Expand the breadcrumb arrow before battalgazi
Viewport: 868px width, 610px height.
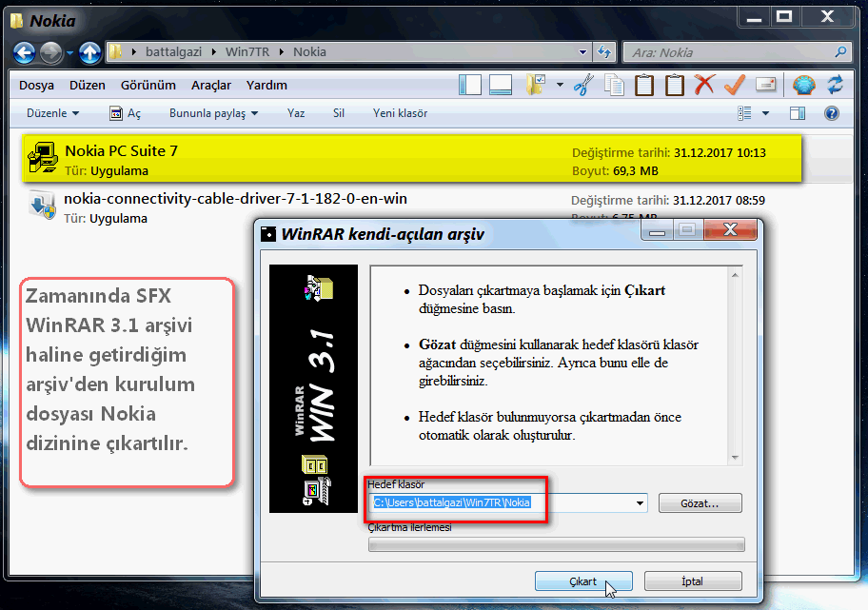pos(133,52)
